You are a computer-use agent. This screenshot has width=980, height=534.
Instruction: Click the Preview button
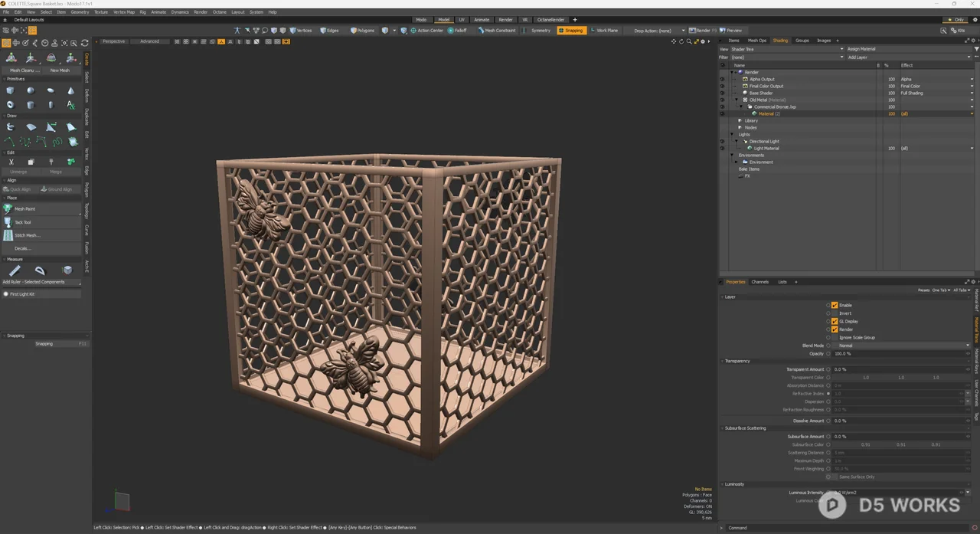tap(730, 31)
